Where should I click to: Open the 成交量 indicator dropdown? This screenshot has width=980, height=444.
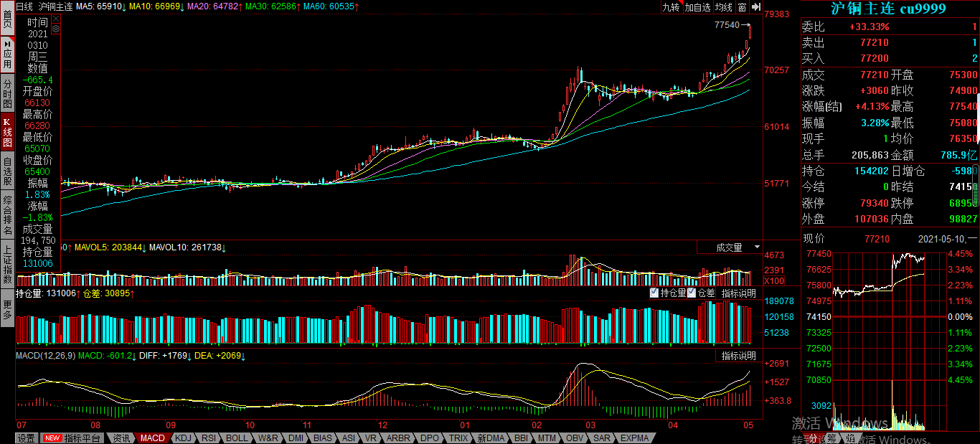tap(730, 247)
